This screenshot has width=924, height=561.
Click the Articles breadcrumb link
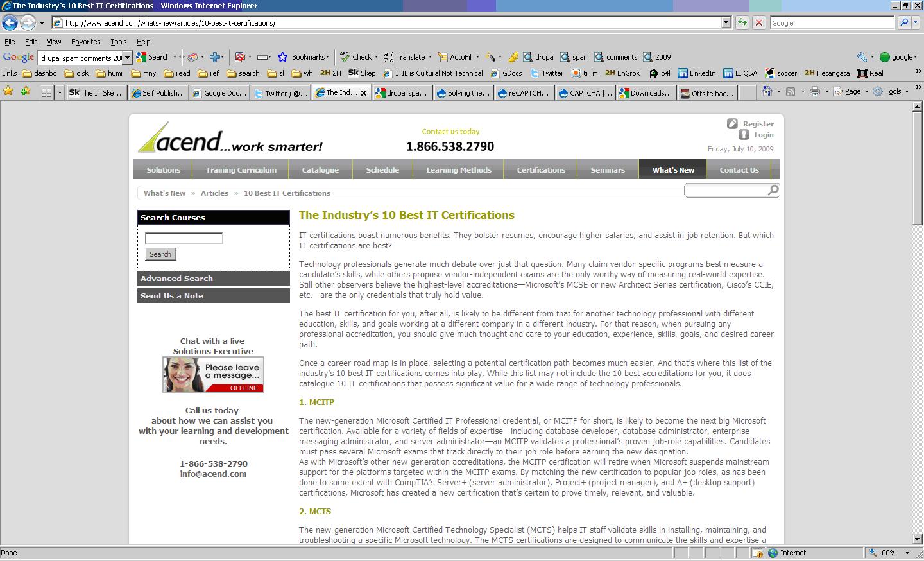(214, 193)
